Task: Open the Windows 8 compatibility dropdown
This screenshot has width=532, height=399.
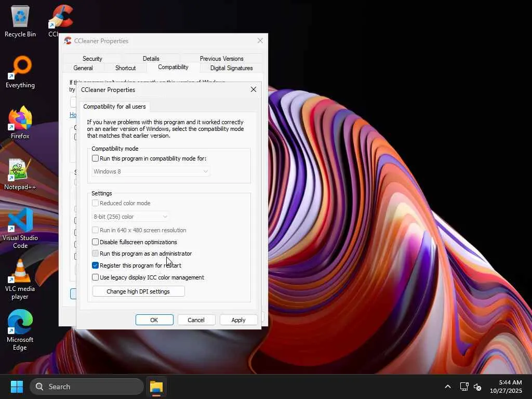Action: [x=151, y=171]
